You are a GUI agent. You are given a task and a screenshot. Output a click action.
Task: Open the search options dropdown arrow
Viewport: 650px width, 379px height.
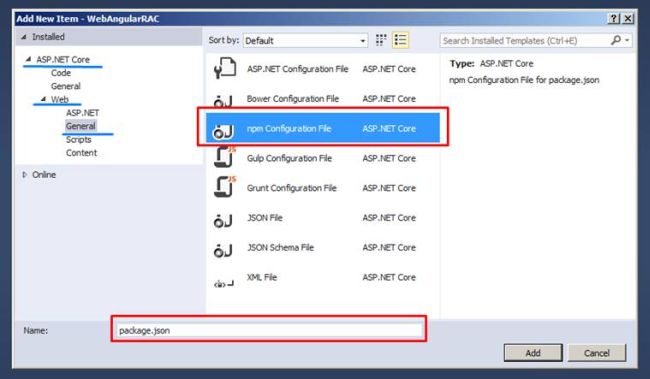[627, 40]
